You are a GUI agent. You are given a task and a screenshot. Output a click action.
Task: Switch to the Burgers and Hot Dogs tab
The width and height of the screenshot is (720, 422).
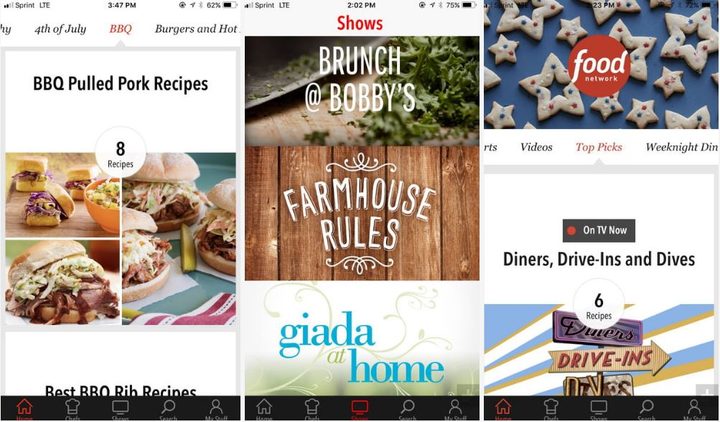tap(196, 29)
